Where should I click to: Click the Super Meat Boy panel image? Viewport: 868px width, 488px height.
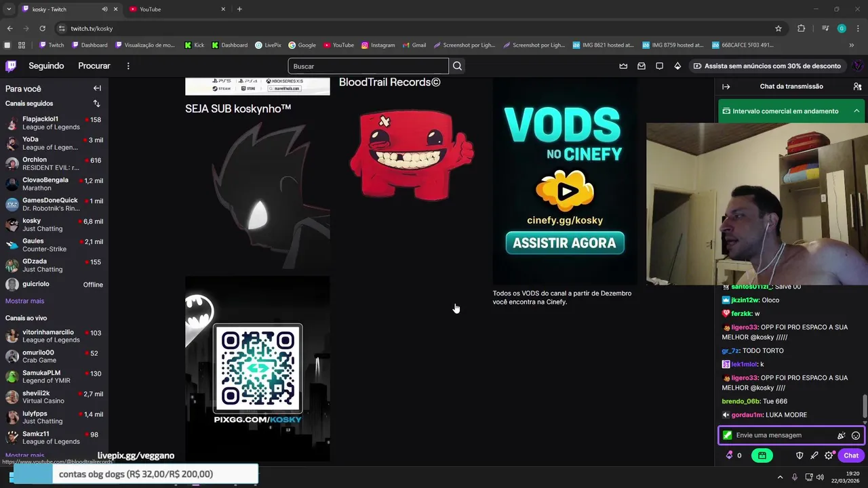click(x=412, y=154)
